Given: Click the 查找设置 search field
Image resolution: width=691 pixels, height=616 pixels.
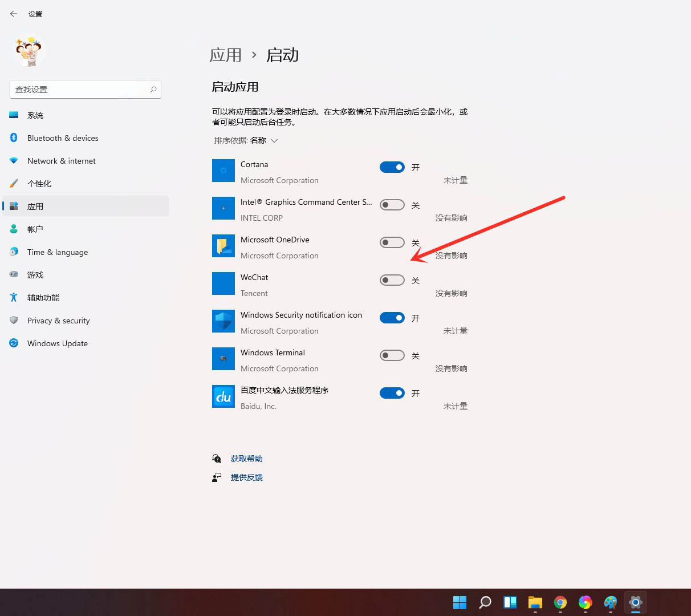Looking at the screenshot, I should point(85,90).
